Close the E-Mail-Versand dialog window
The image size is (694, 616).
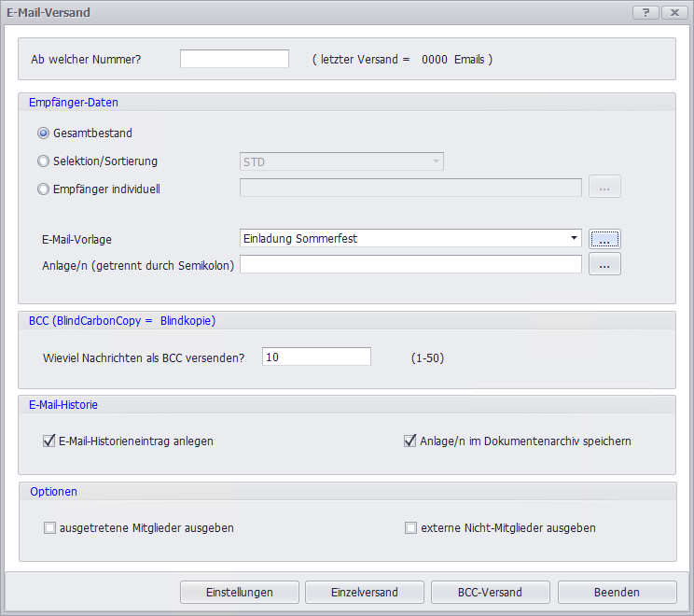pos(673,13)
